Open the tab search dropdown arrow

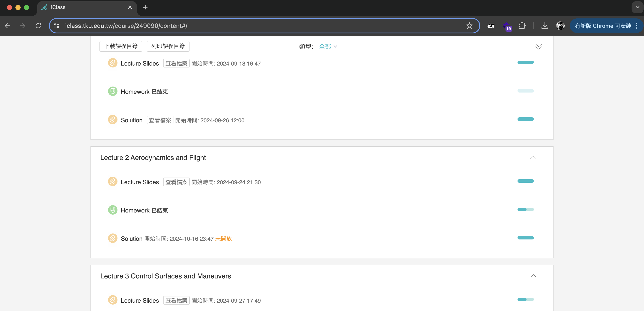(x=637, y=7)
